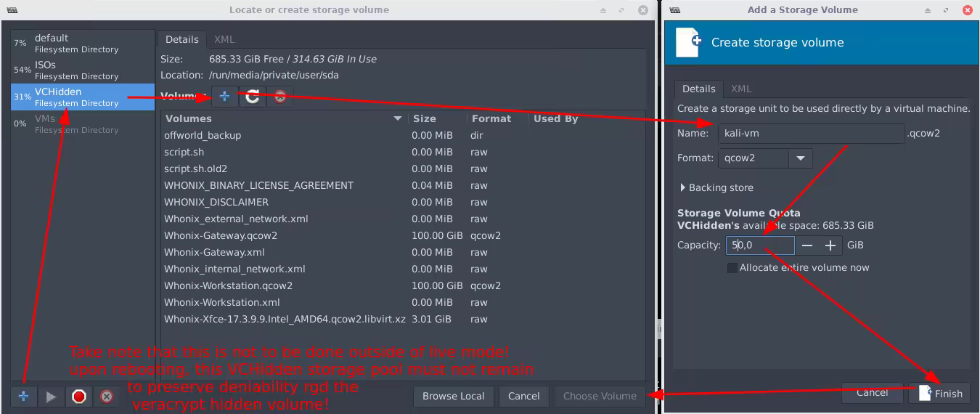Image resolution: width=980 pixels, height=414 pixels.
Task: Click the Browse Local button
Action: 454,396
